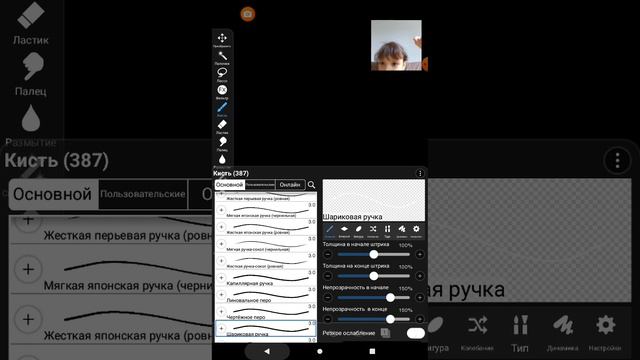Image resolution: width=640 pixels, height=360 pixels.
Task: Click the Кисть (387) panel title
Action: click(x=231, y=173)
